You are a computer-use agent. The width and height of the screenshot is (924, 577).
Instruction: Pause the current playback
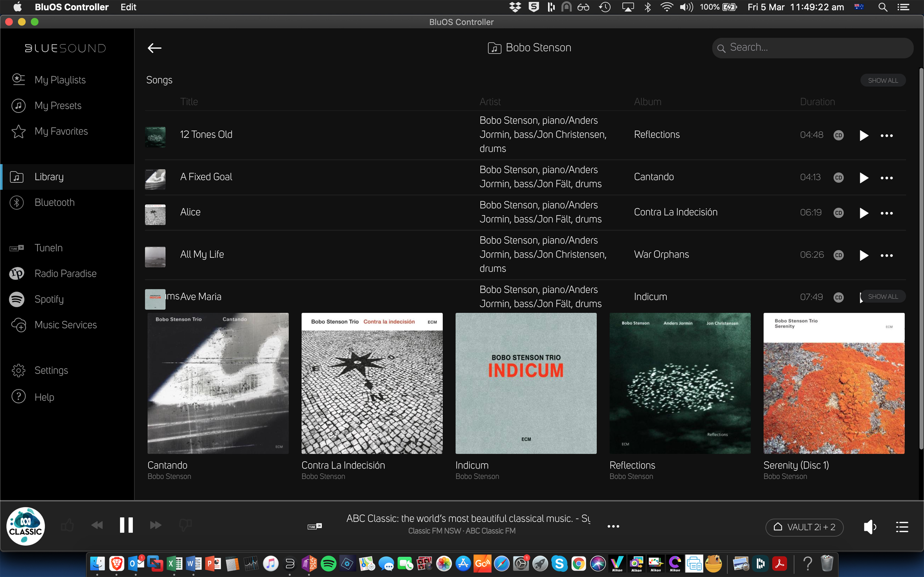pyautogui.click(x=126, y=525)
